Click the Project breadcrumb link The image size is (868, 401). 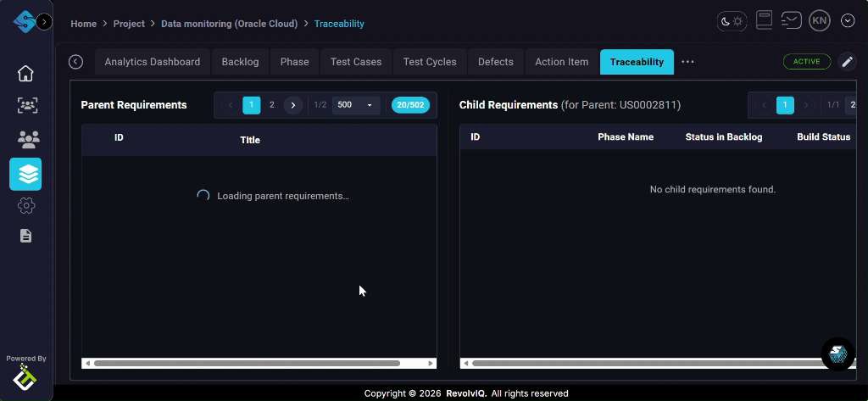coord(129,24)
